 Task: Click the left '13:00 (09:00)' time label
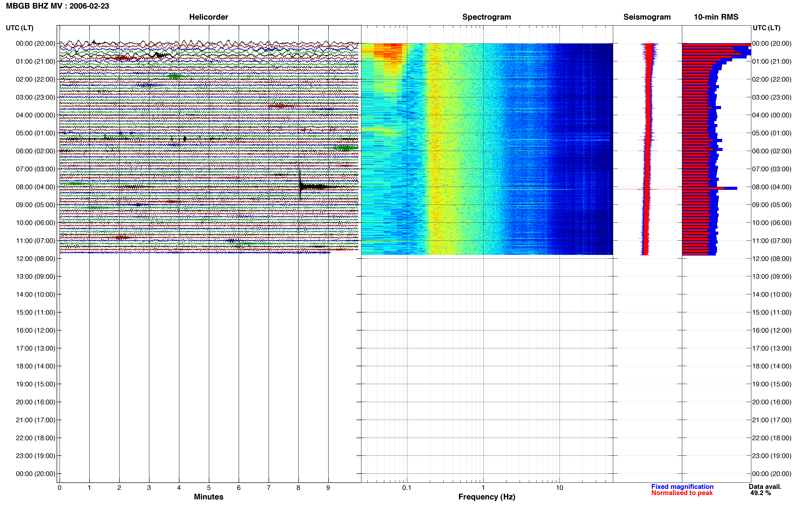36,277
